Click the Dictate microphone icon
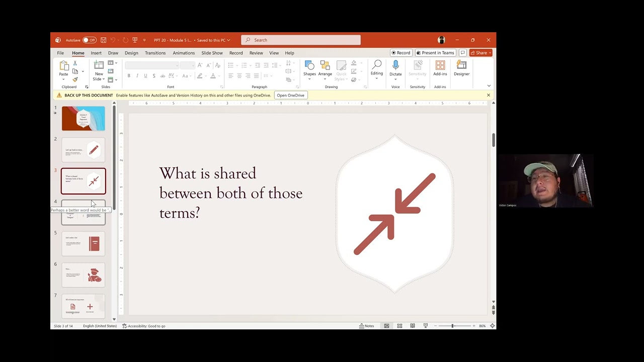The image size is (644, 362). (x=395, y=66)
